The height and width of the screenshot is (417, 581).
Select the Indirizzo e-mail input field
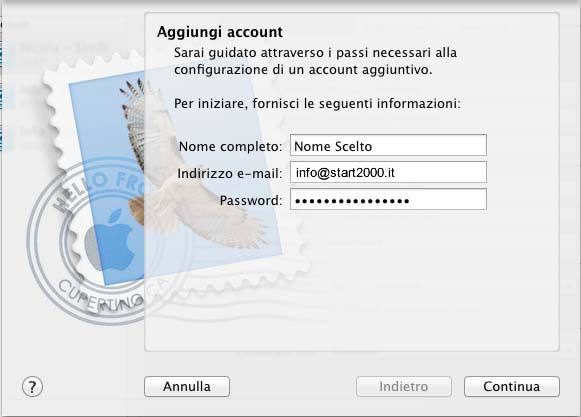click(x=388, y=172)
